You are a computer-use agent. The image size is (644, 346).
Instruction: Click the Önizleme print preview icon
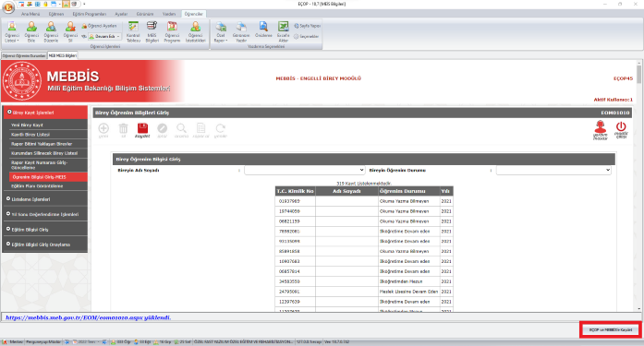click(263, 30)
